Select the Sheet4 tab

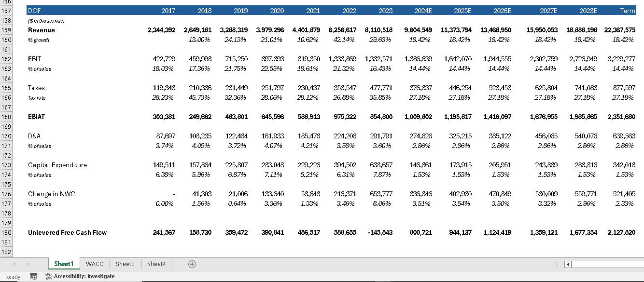click(x=156, y=264)
